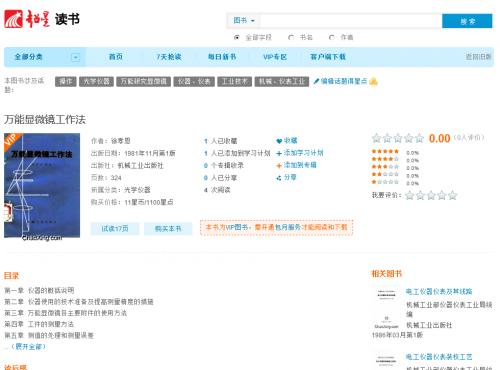Viewport: 500px width, 370px height.
Task: Open the 7天抢读 tab
Action: coord(169,57)
